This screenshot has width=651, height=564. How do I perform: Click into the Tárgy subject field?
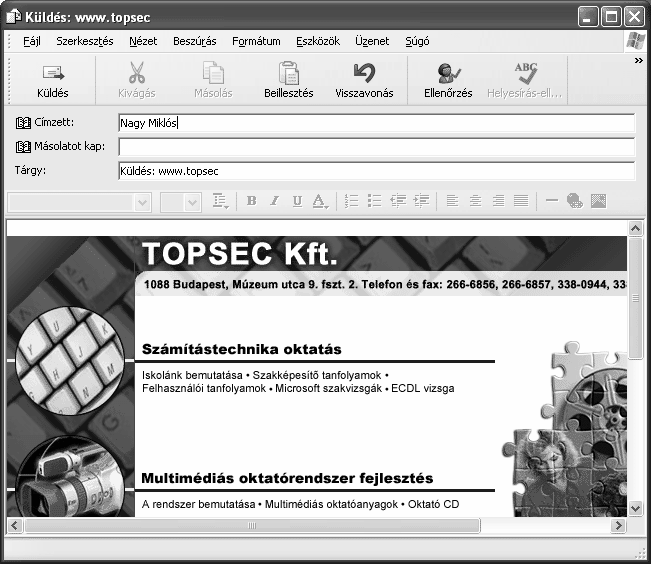(x=377, y=171)
